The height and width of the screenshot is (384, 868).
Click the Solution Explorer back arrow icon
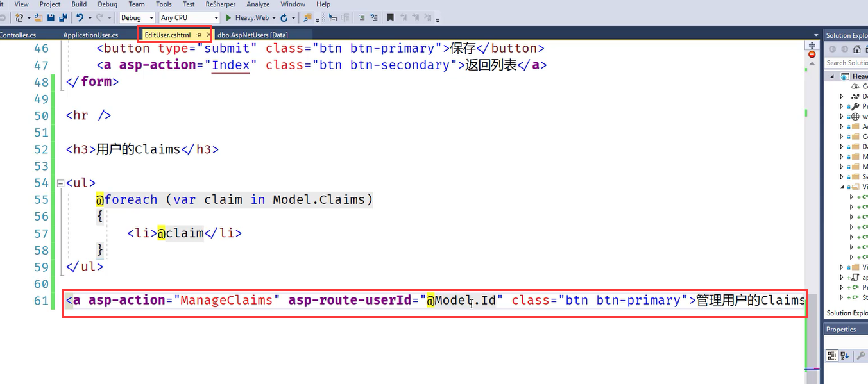[x=832, y=49]
